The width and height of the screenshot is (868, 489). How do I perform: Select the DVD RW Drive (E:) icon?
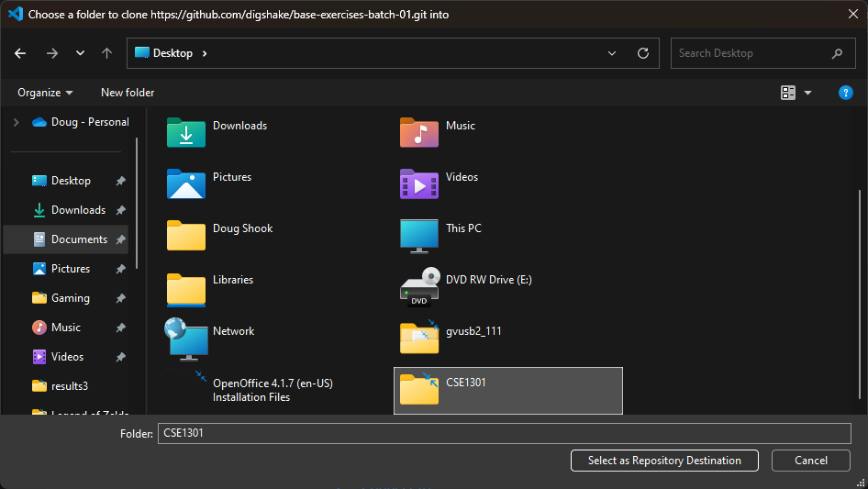(x=419, y=287)
